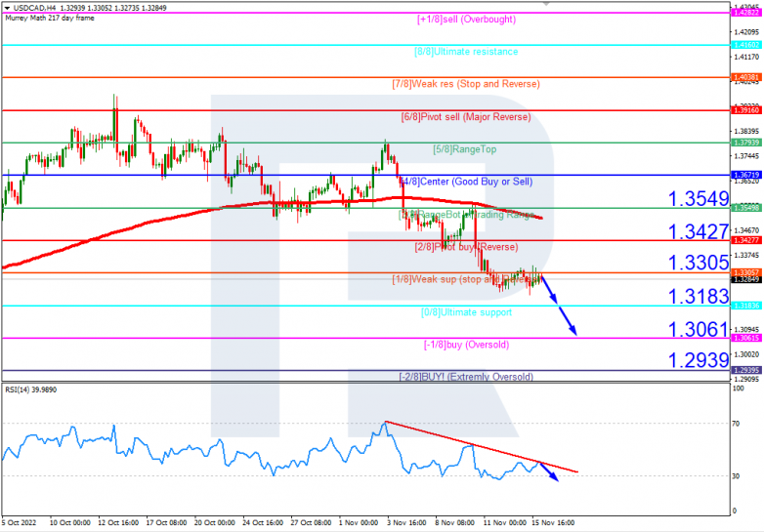The width and height of the screenshot is (764, 532).
Task: Select the [5/8]RangeTop label
Action: (x=465, y=149)
